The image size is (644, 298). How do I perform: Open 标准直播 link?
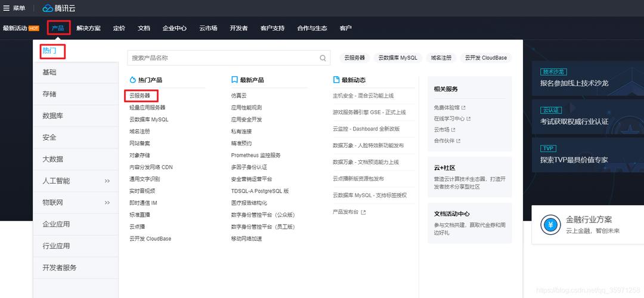[x=140, y=215]
